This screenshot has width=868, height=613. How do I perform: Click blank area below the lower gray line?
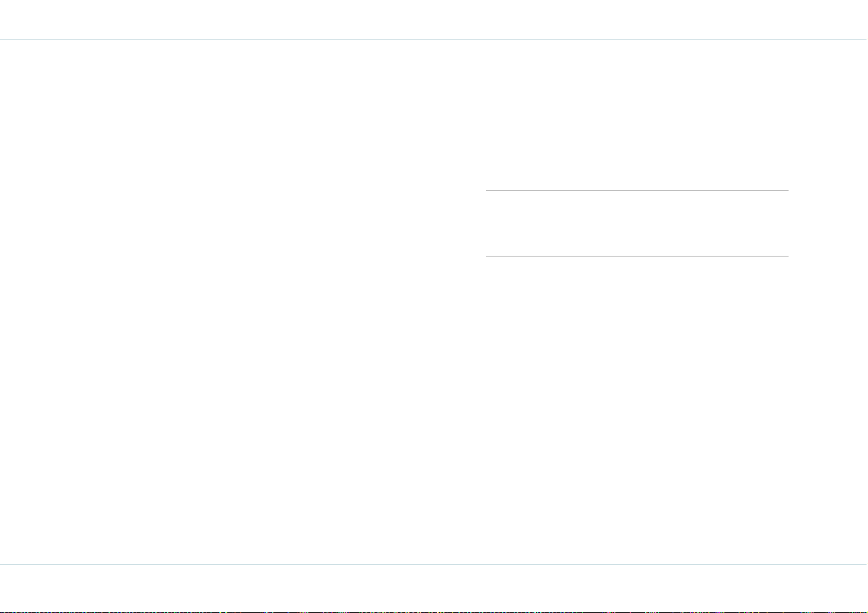637,410
